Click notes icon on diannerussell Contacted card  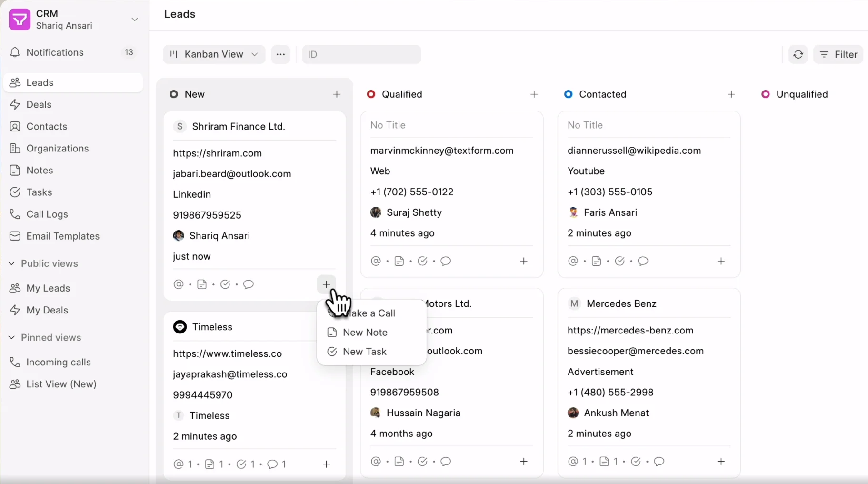tap(596, 261)
